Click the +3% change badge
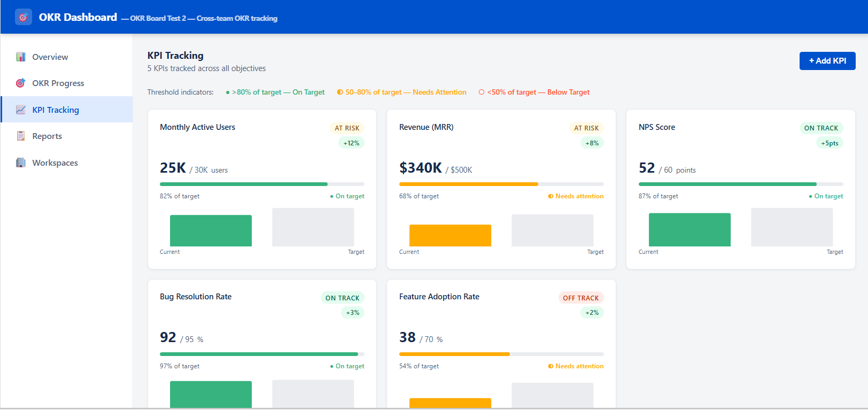 [x=352, y=313]
